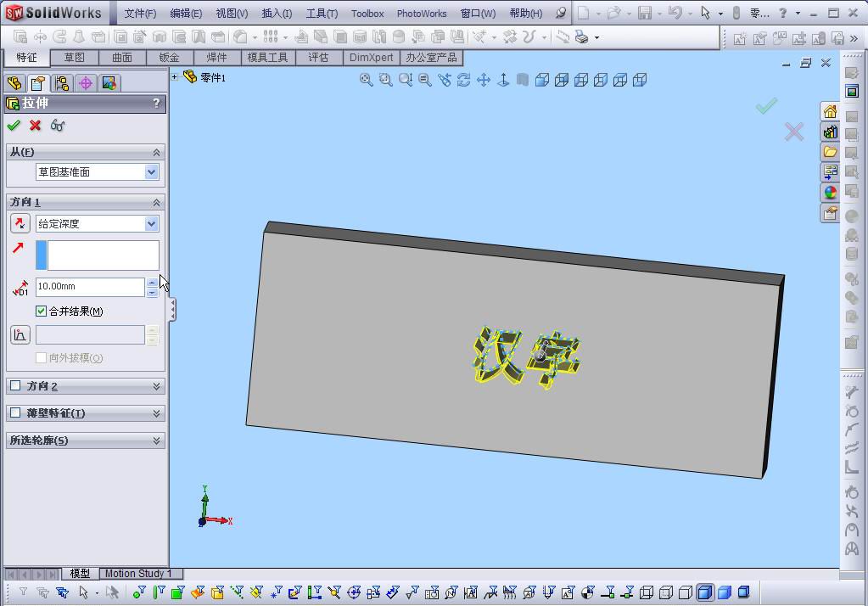The width and height of the screenshot is (868, 606).
Task: Confirm the extrude with green checkmark in panel
Action: [x=14, y=126]
